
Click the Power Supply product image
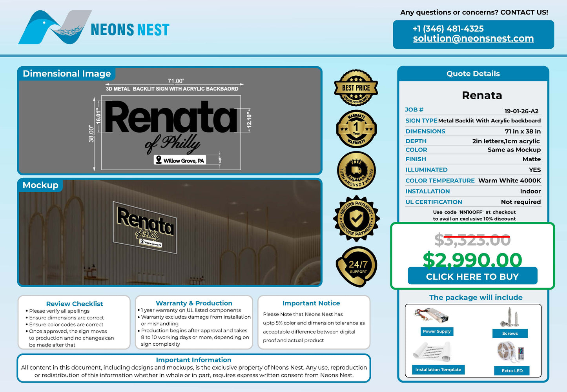(x=431, y=316)
